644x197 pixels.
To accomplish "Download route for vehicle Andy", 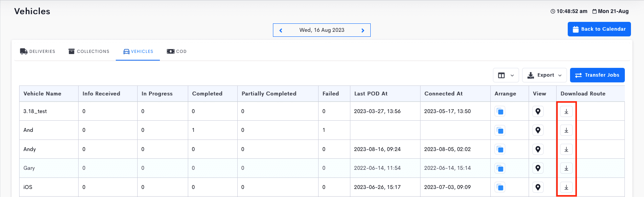I will (x=566, y=149).
